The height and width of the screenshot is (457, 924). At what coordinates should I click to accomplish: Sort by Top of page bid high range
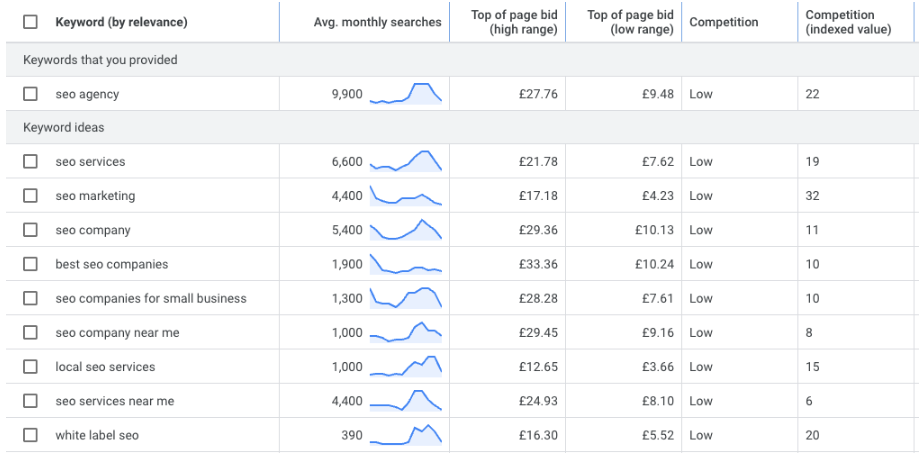point(514,22)
